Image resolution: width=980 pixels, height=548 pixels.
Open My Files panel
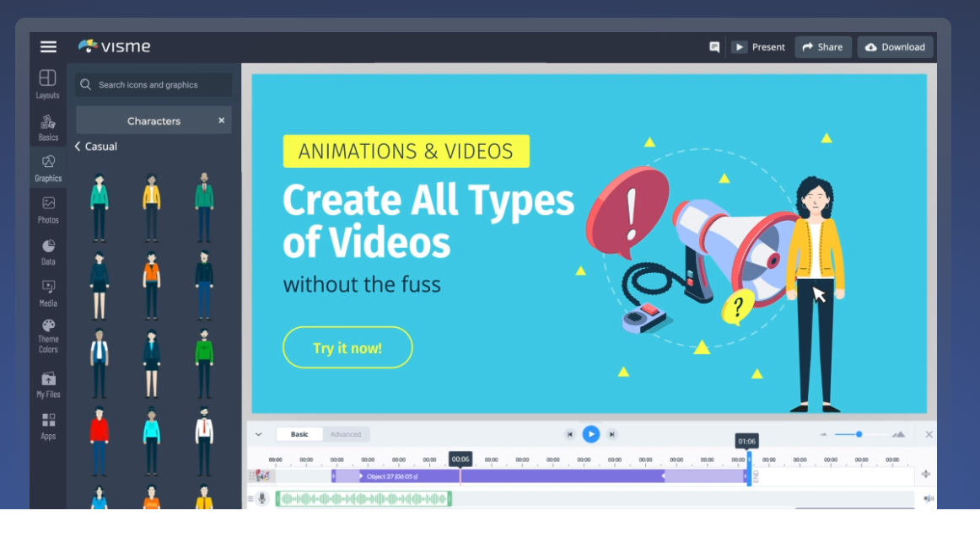coord(48,384)
